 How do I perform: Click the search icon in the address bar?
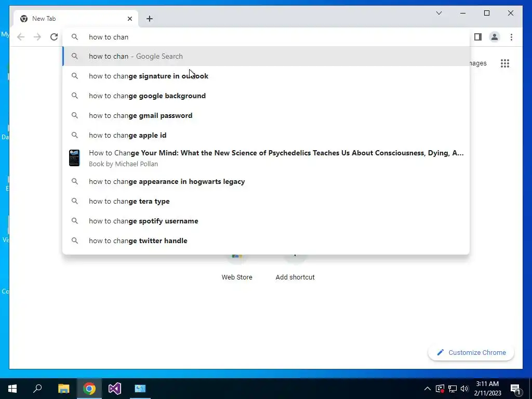75,37
